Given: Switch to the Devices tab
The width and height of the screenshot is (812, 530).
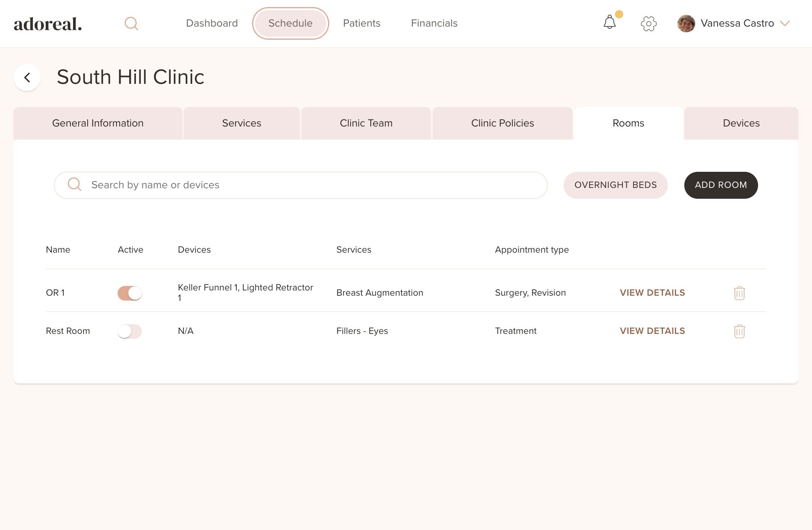Looking at the screenshot, I should pyautogui.click(x=741, y=123).
